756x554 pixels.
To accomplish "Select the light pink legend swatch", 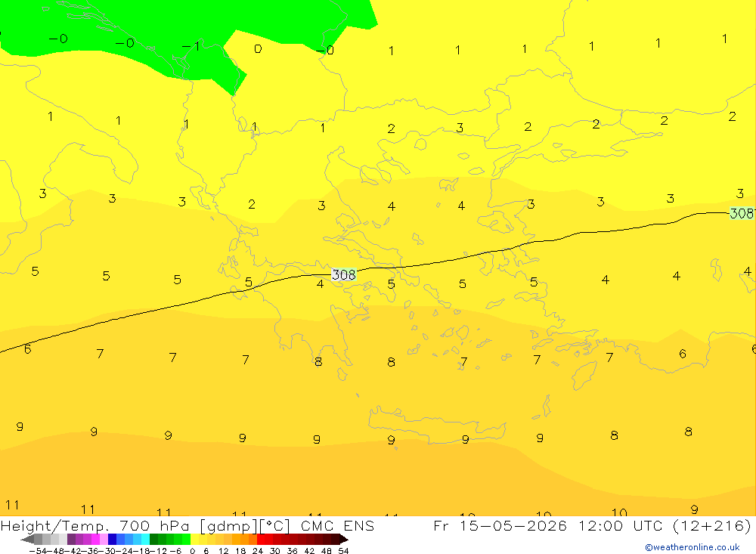I will pyautogui.click(x=104, y=540).
